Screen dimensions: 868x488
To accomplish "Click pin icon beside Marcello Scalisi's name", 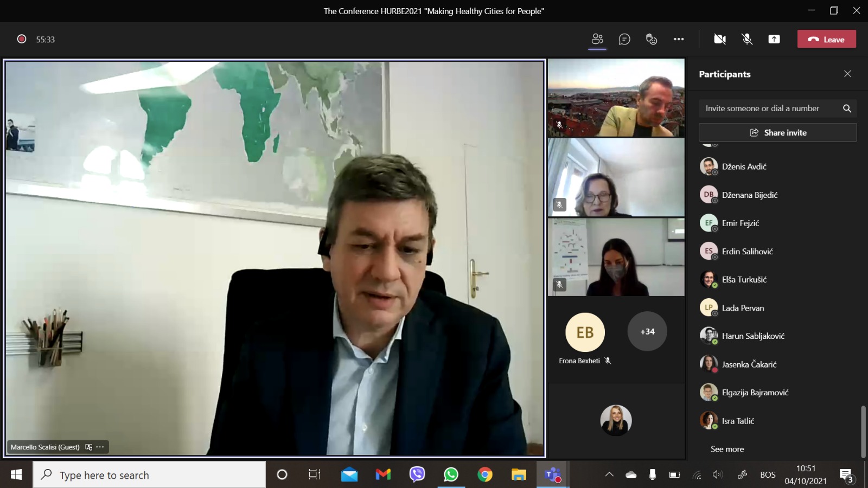I will point(89,447).
